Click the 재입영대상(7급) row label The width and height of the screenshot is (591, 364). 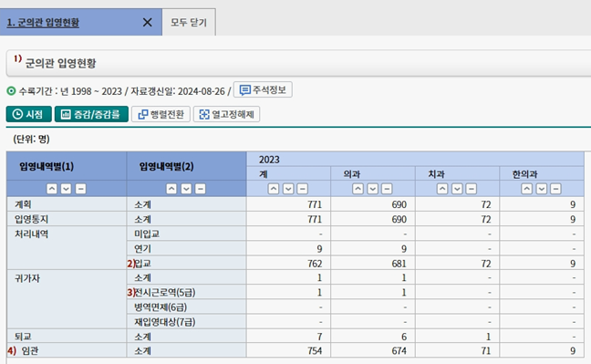point(165,322)
